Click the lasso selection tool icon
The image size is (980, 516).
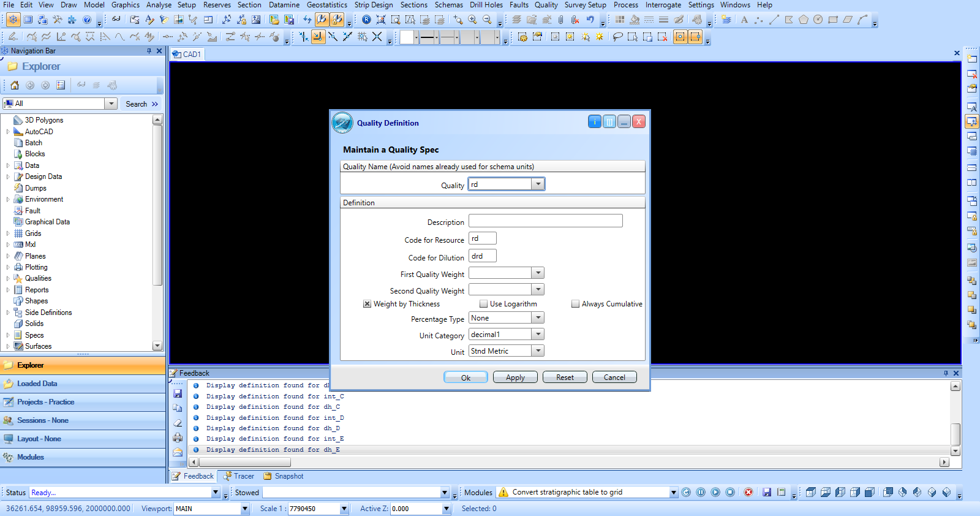(617, 37)
